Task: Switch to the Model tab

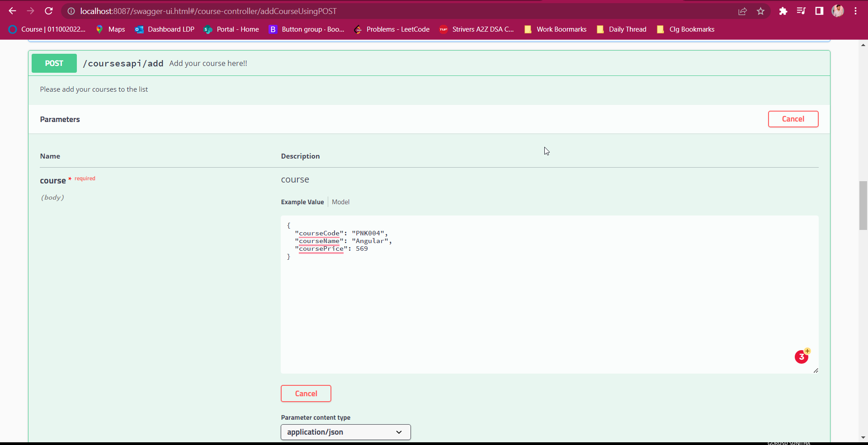Action: pos(340,202)
